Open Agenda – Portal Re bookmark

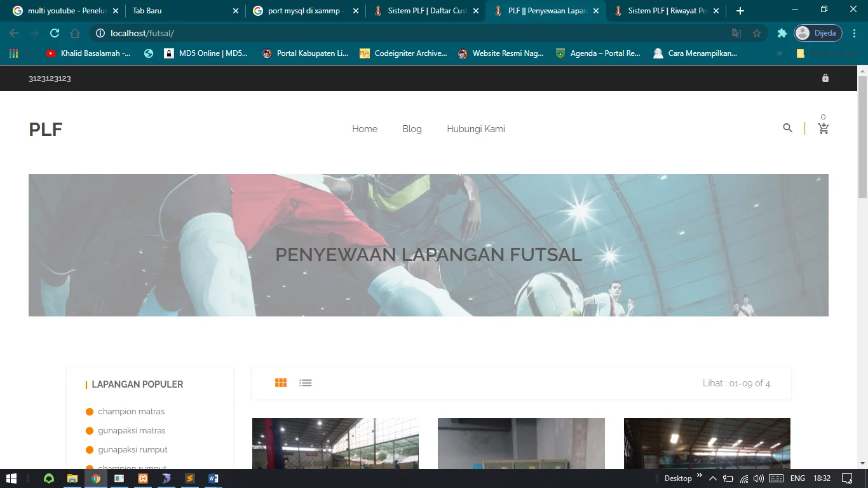[599, 53]
